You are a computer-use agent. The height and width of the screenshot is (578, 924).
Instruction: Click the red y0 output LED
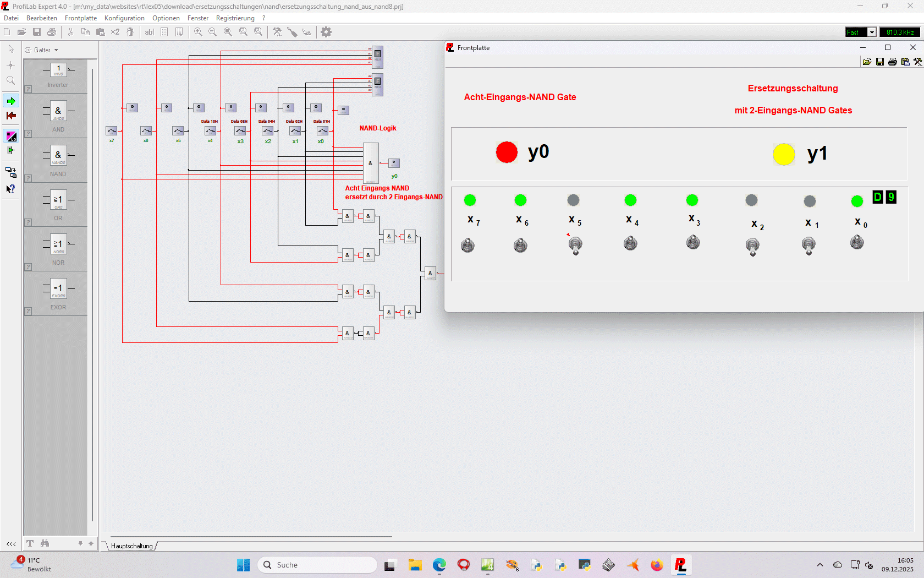(507, 152)
